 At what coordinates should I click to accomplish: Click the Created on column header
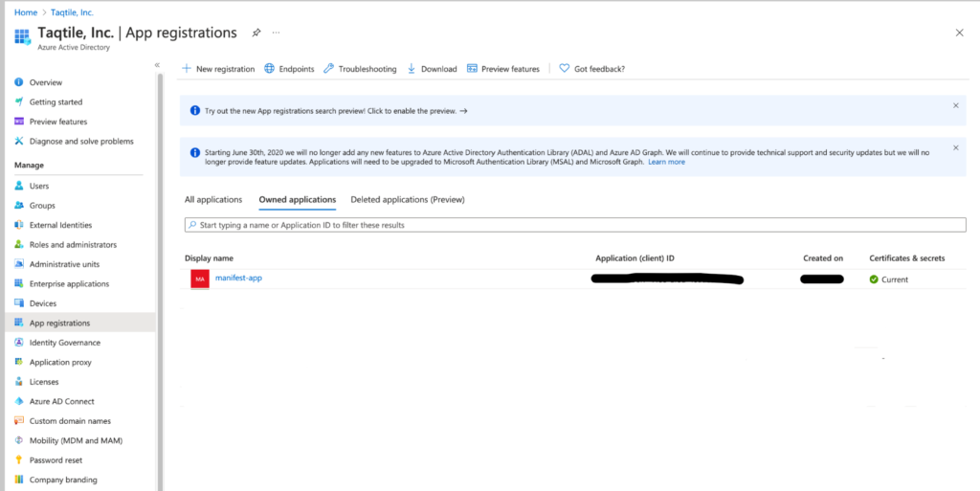pyautogui.click(x=823, y=258)
